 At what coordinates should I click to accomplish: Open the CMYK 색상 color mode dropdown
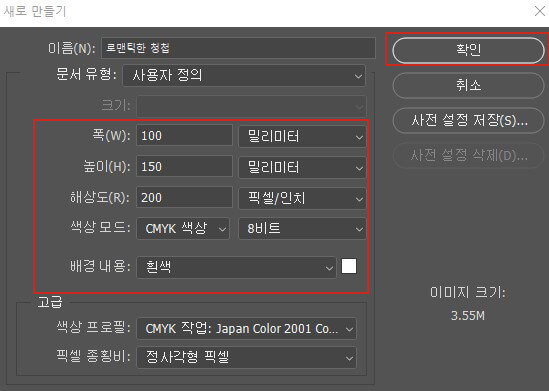(x=183, y=229)
